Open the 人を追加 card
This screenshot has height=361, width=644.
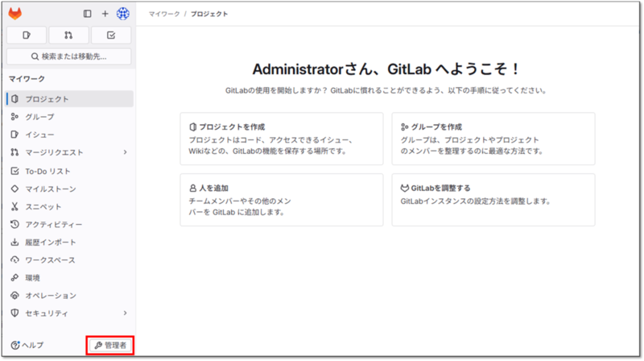coord(282,200)
